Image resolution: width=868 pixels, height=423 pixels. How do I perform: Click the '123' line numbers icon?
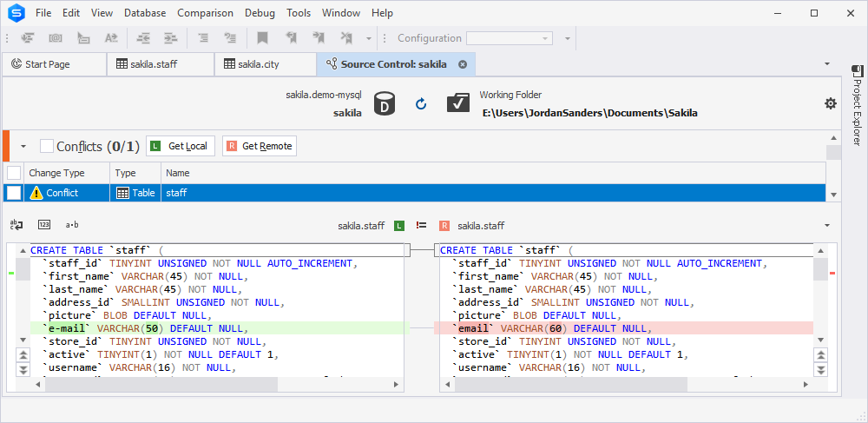click(x=44, y=224)
